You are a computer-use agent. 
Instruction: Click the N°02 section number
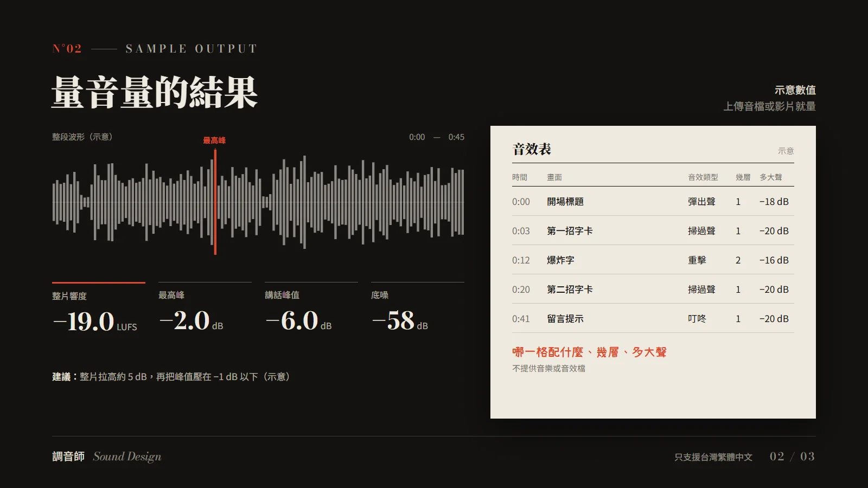67,49
